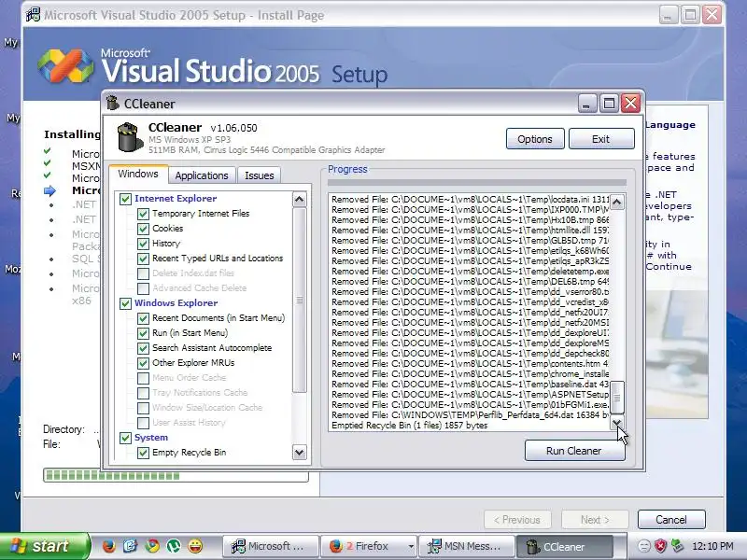Viewport: 747px width, 560px height.
Task: Switch to the MSN Messenger taskbar button
Action: coord(467,546)
